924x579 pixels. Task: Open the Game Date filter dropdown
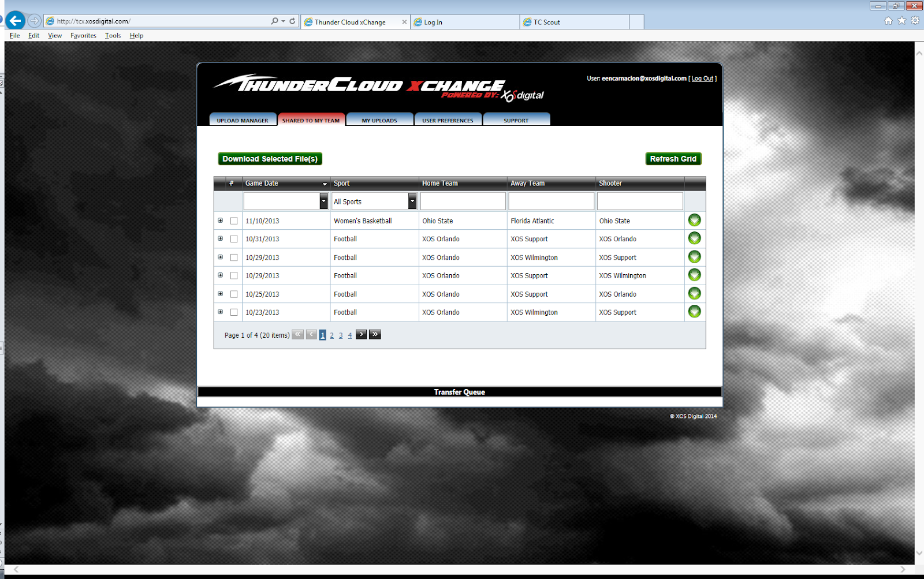pyautogui.click(x=324, y=201)
